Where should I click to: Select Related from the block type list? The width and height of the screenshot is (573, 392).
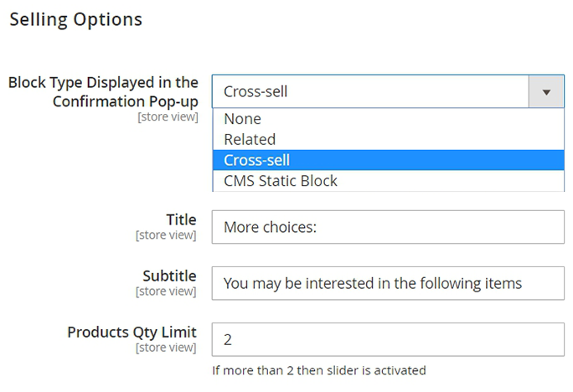point(250,139)
